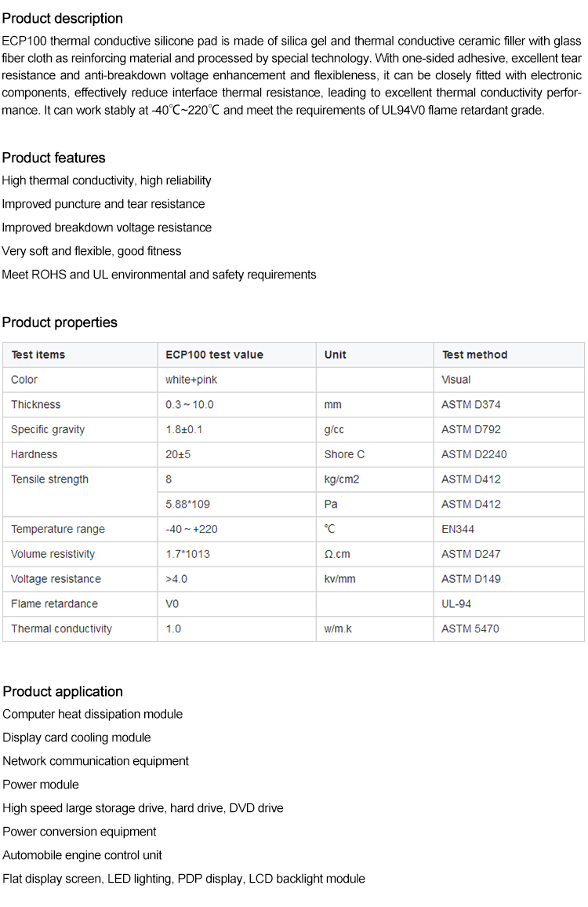Select the Network communication equipment line
Image resolution: width=588 pixels, height=907 pixels.
96,761
